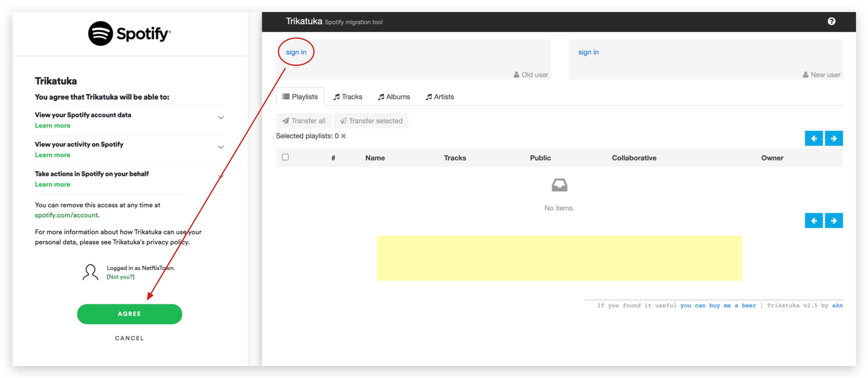Click the Transfer all button
The height and width of the screenshot is (378, 868).
point(304,121)
